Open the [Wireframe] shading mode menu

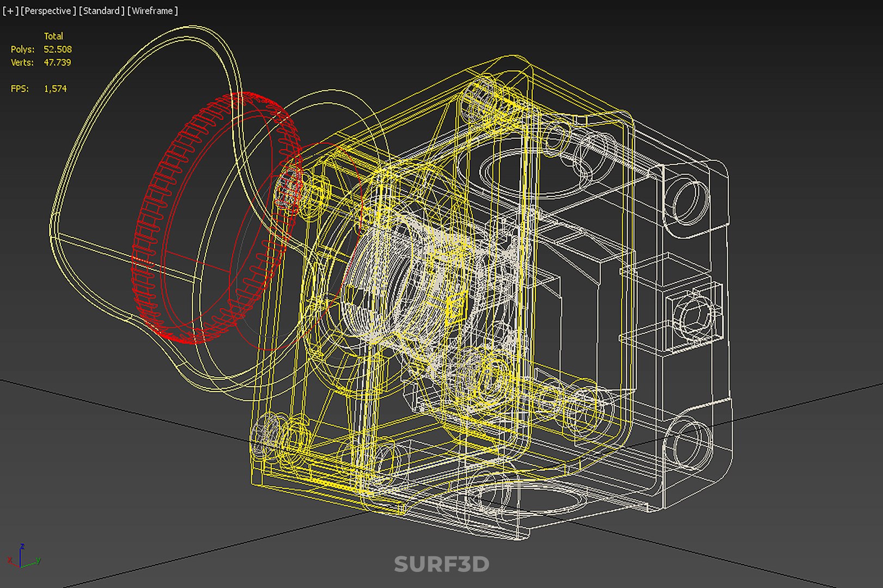pyautogui.click(x=153, y=11)
